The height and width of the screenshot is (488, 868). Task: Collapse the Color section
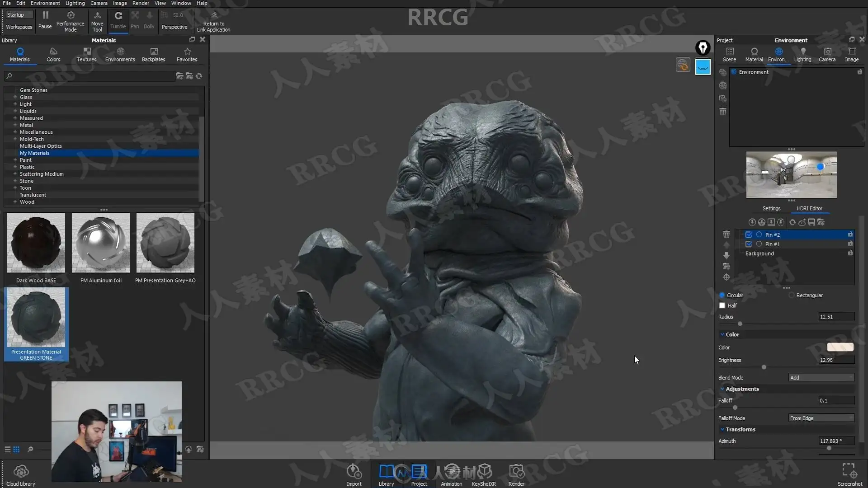point(722,335)
